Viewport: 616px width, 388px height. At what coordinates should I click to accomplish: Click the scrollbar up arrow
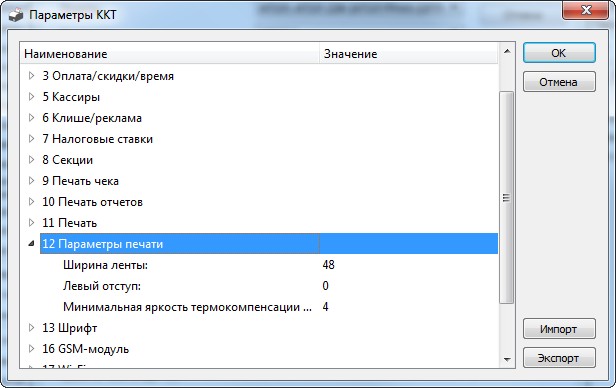[507, 51]
